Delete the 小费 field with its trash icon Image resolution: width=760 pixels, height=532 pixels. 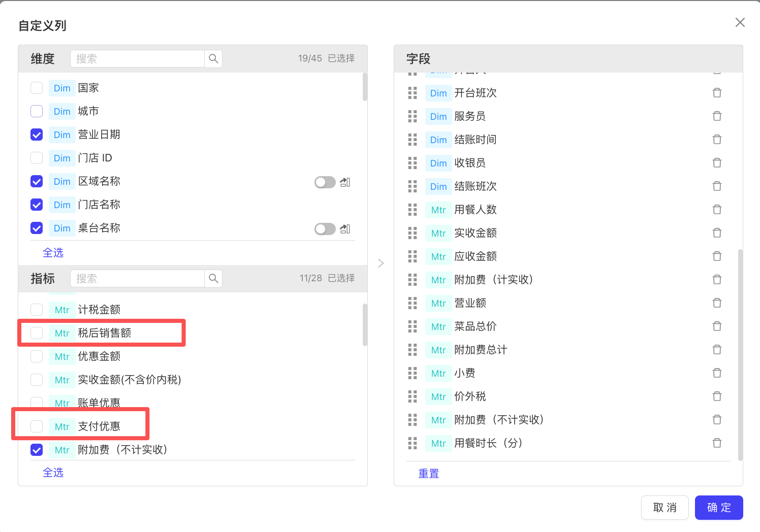tap(717, 373)
